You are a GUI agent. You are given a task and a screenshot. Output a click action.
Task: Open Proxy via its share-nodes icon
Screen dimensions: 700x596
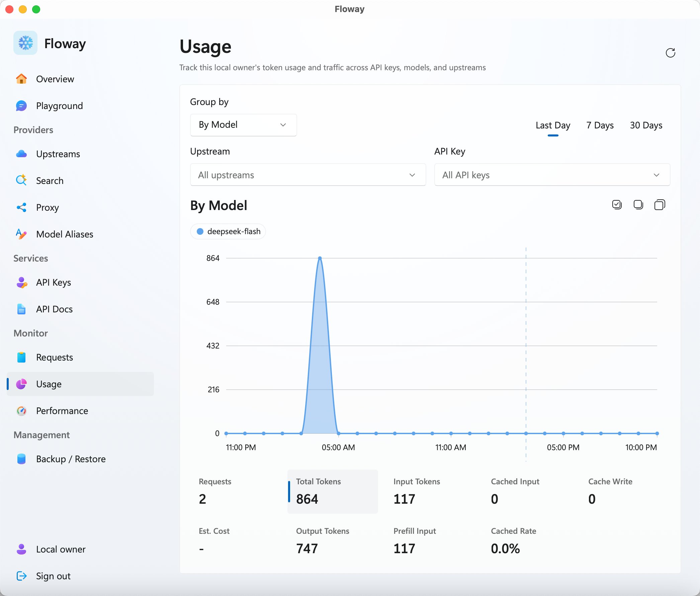pyautogui.click(x=21, y=207)
